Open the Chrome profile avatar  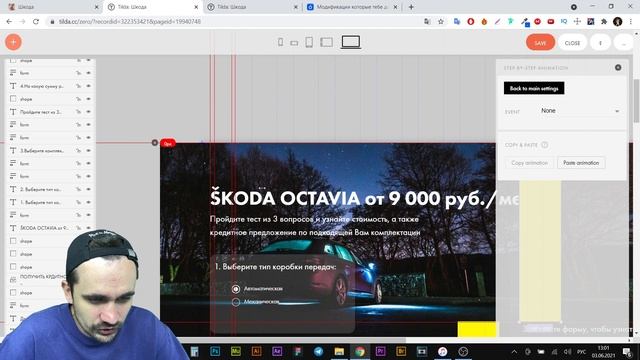click(x=618, y=22)
